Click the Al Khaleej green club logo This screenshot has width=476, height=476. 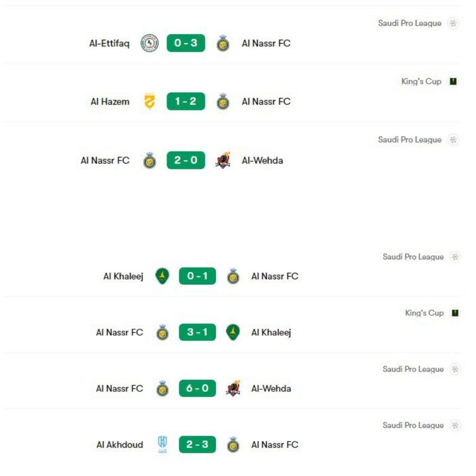pyautogui.click(x=163, y=276)
